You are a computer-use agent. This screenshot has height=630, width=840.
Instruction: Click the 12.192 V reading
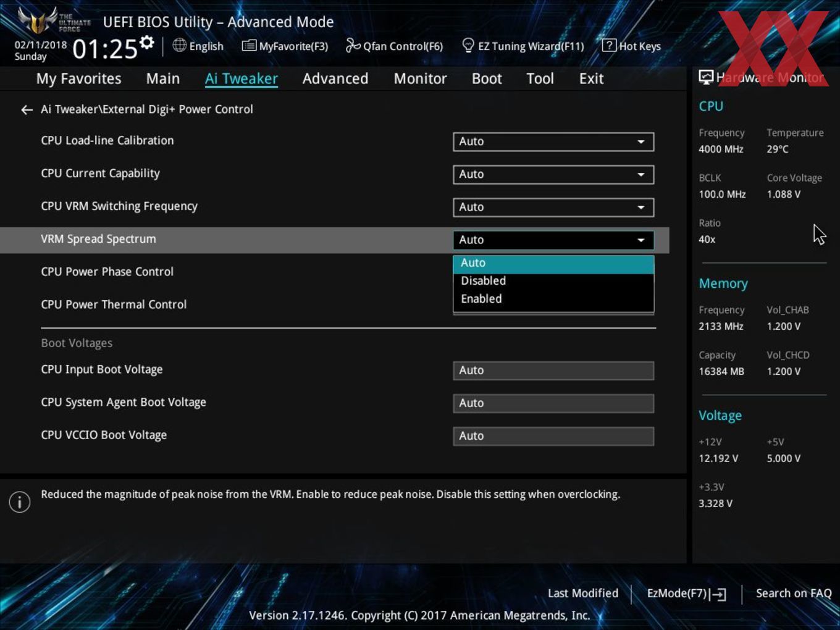(x=718, y=458)
